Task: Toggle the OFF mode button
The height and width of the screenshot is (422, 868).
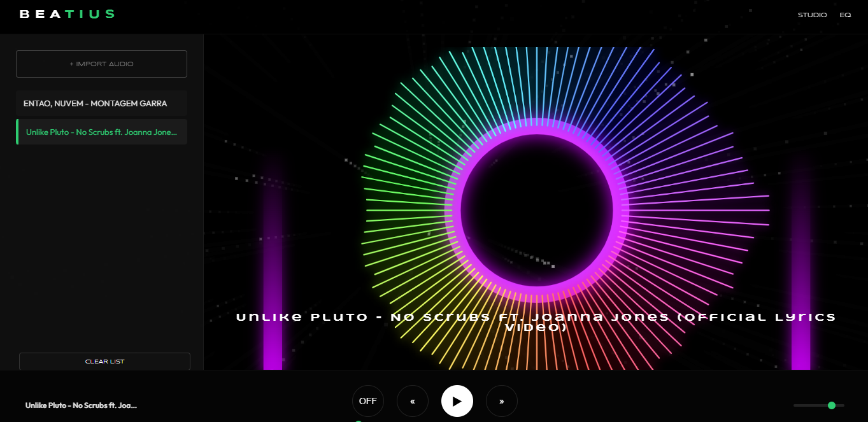Action: click(368, 401)
